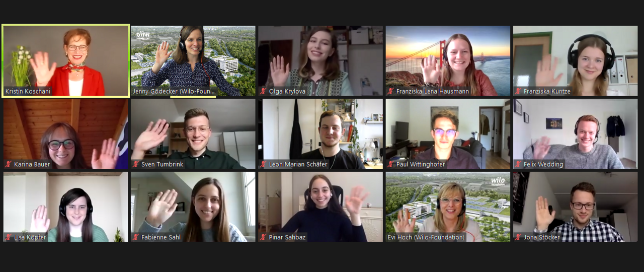Click muted microphone icon by Pinar Sahbaz
Viewport: 644px width, 272px height.
[263, 237]
